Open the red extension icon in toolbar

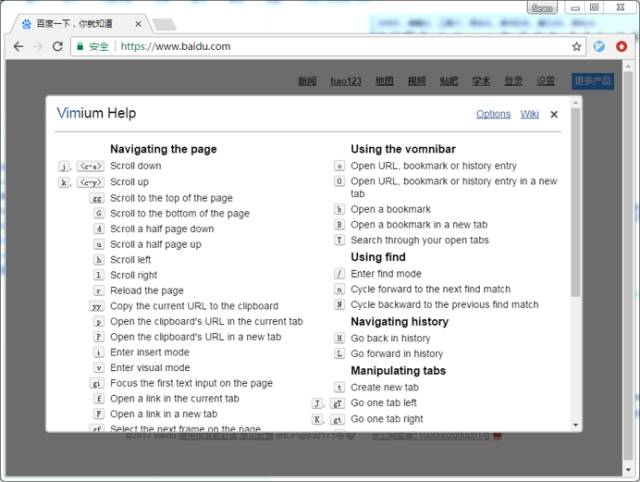pyautogui.click(x=621, y=47)
